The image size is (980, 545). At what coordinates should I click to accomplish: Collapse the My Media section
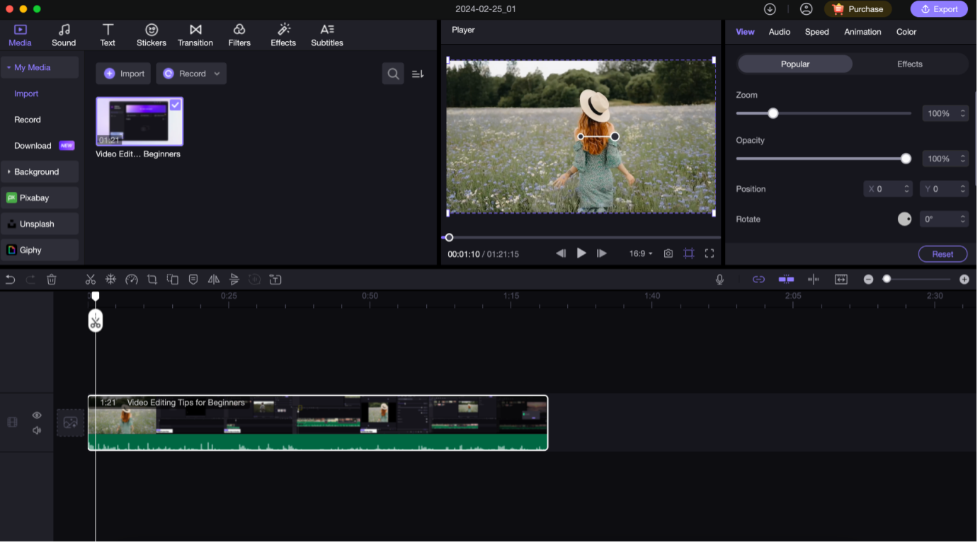[x=40, y=68]
